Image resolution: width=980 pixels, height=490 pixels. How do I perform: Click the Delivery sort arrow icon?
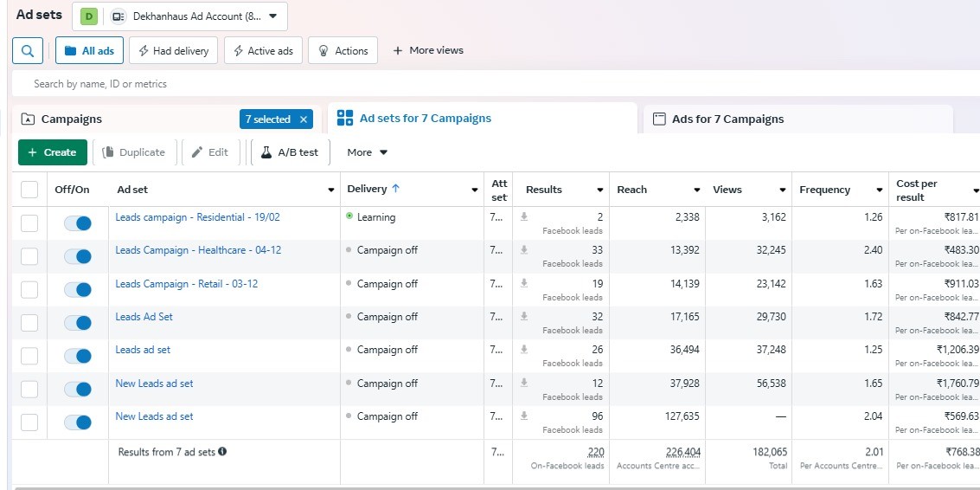pos(395,189)
